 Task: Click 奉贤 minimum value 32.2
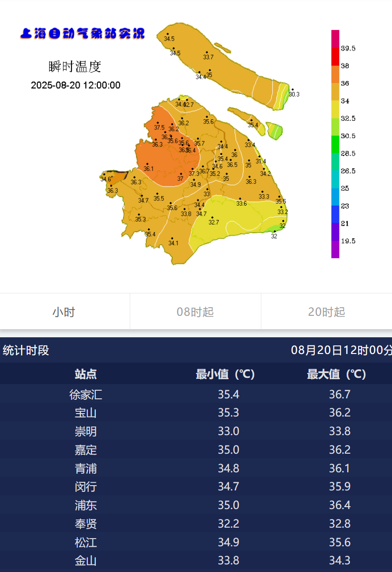[x=228, y=524]
